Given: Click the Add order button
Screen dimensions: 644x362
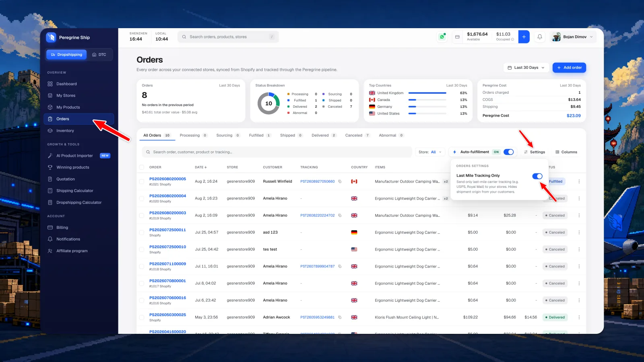Looking at the screenshot, I should 569,68.
